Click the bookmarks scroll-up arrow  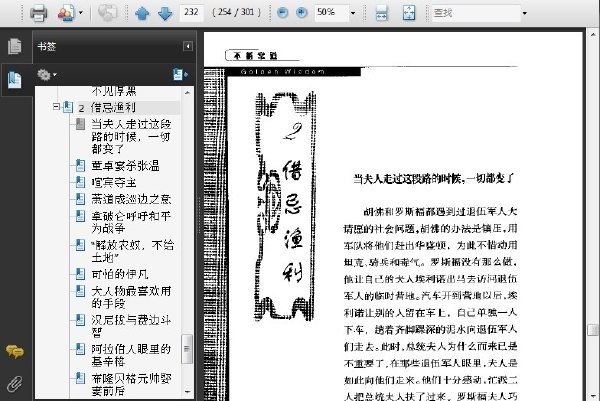click(x=187, y=93)
